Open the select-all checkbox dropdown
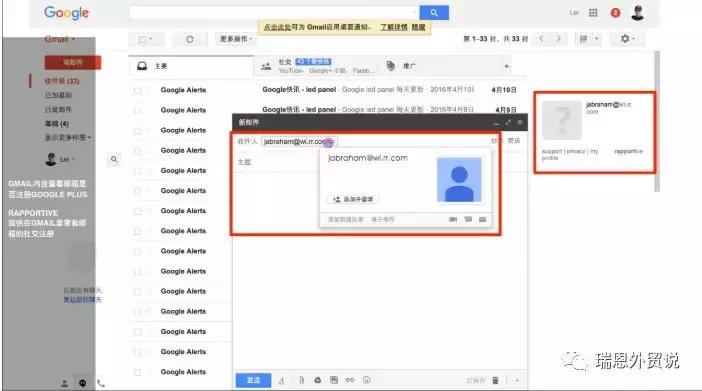702x391 pixels. point(146,39)
